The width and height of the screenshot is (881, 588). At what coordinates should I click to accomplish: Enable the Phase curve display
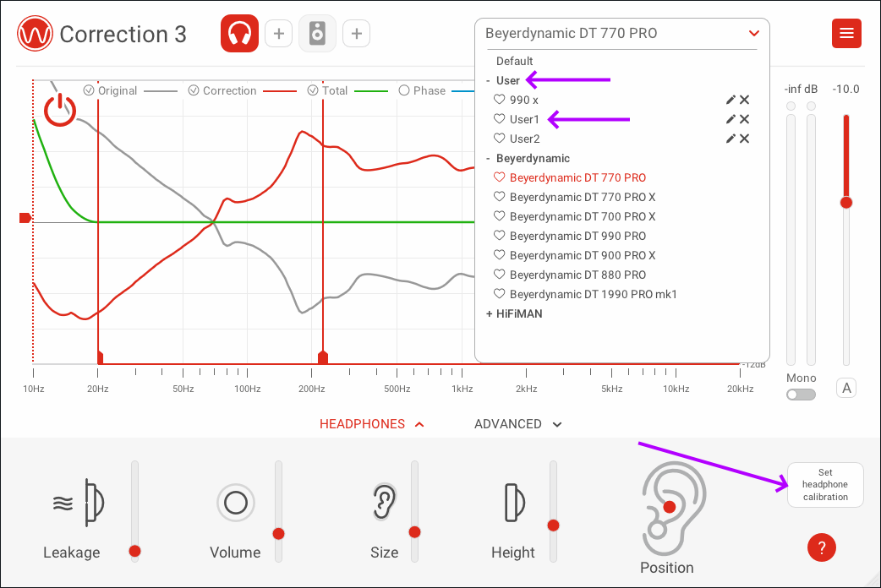tap(403, 90)
